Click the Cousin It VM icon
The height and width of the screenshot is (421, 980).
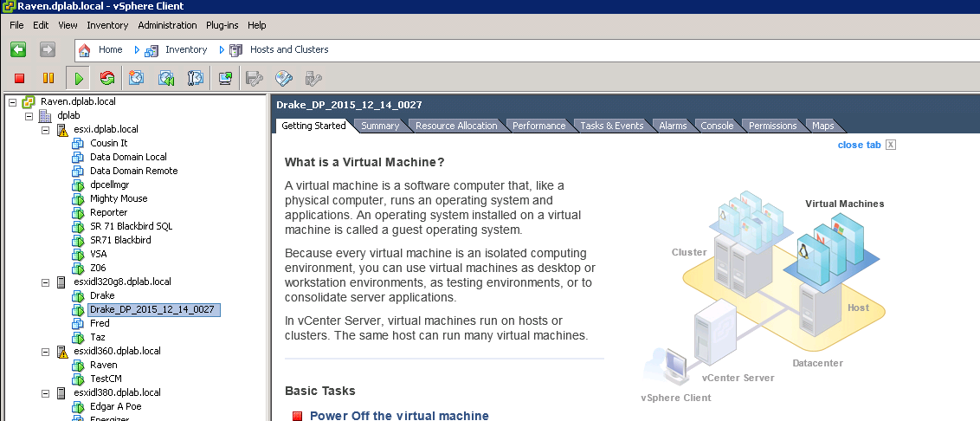[78, 143]
